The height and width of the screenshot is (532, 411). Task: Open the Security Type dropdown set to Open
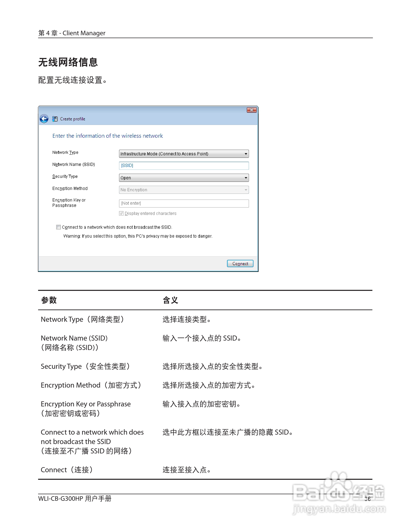pyautogui.click(x=184, y=178)
